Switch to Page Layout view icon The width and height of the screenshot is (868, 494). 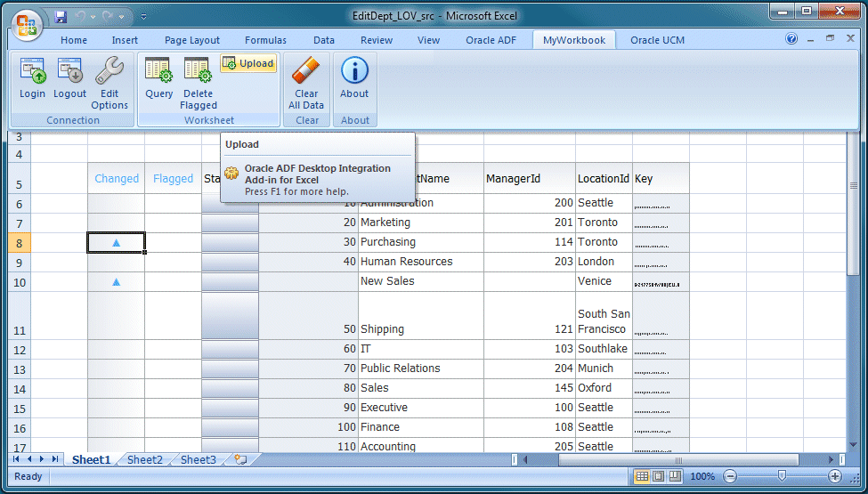(x=658, y=476)
